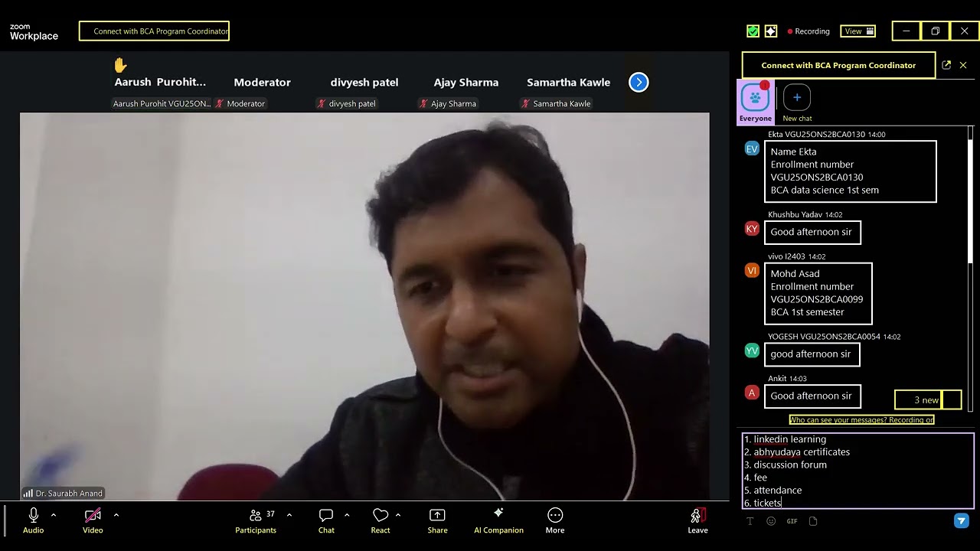Click the VI avatar of vivo I2403
Screen dimensions: 980x551
[752, 270]
